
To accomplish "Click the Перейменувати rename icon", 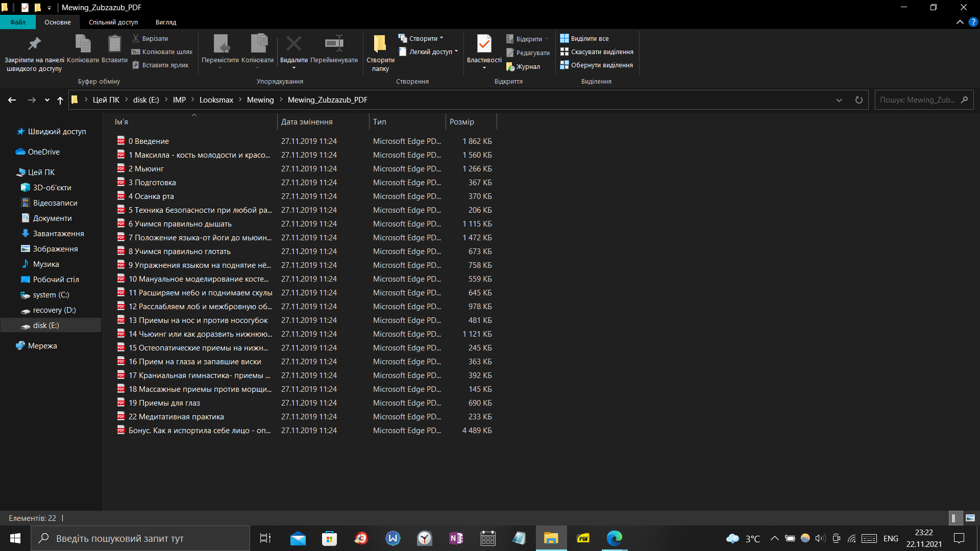I will pyautogui.click(x=334, y=44).
